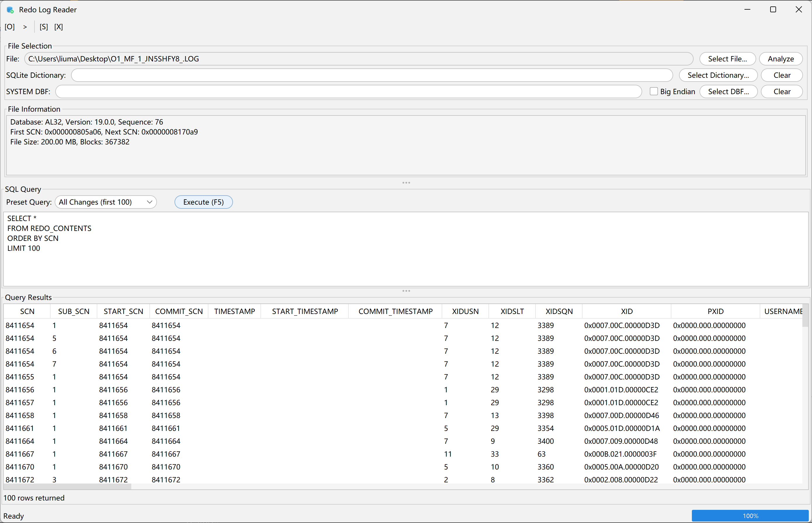This screenshot has width=812, height=523.
Task: Click the SUB_SCN column header
Action: 74,311
